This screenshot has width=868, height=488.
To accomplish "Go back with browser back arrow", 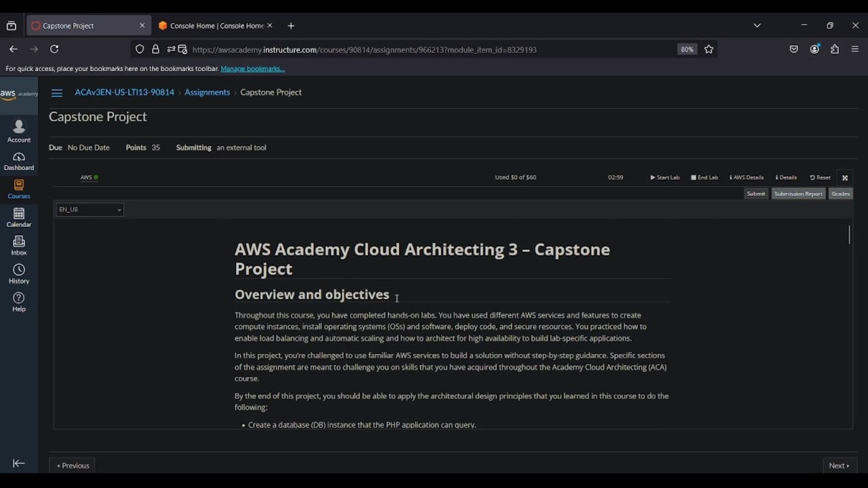I will click(x=14, y=49).
